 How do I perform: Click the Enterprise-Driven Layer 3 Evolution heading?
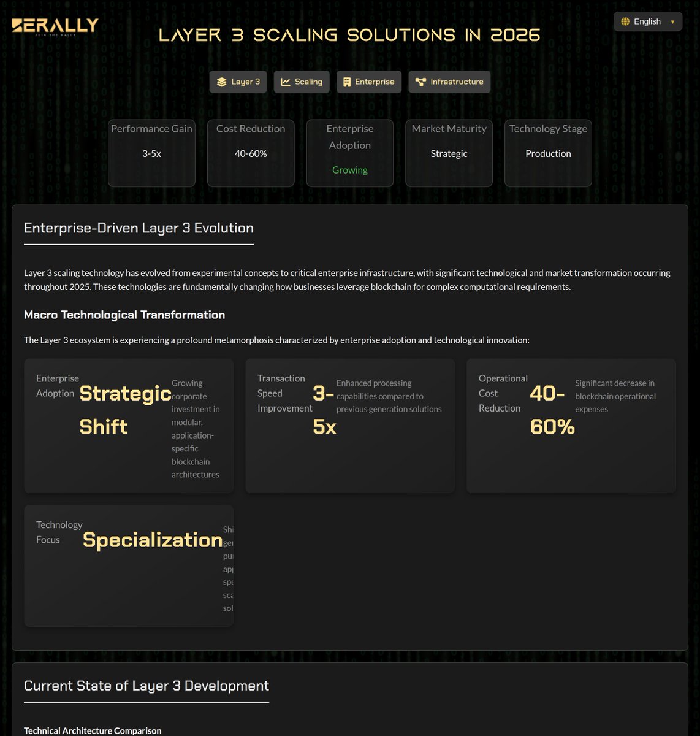point(139,228)
